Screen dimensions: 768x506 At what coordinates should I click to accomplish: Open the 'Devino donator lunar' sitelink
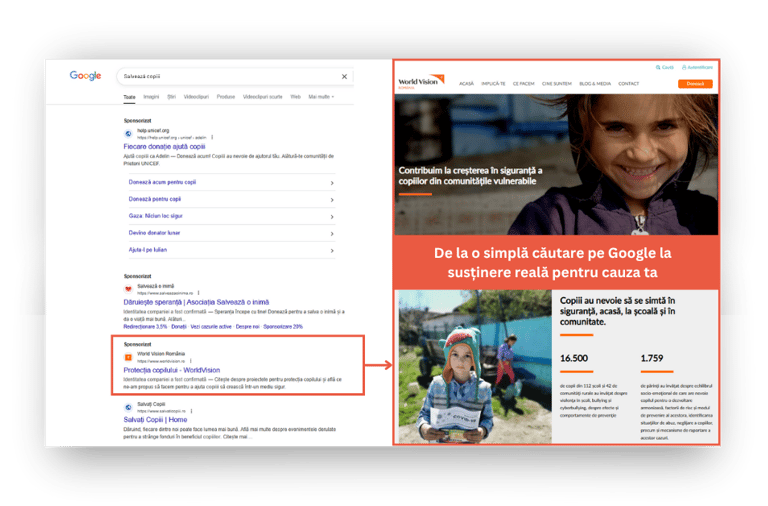coord(154,233)
